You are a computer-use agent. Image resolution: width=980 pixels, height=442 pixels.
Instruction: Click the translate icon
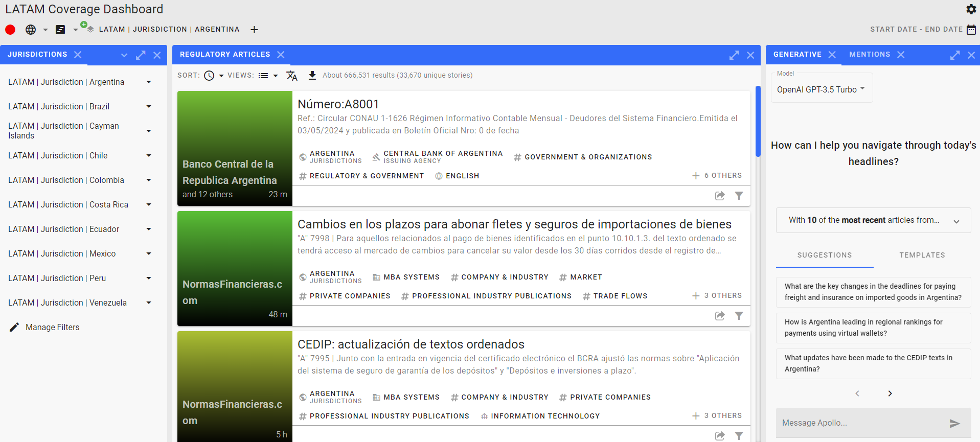[292, 76]
